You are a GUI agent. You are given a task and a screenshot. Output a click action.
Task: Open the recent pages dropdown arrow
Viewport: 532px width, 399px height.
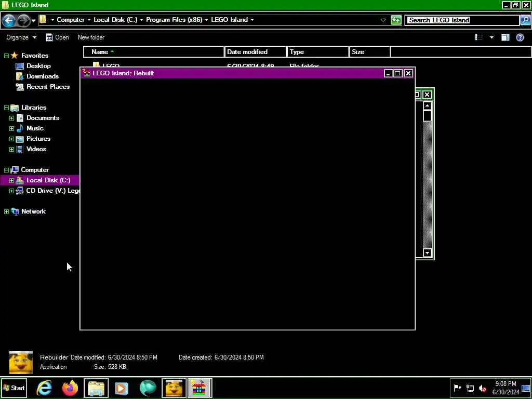point(33,21)
